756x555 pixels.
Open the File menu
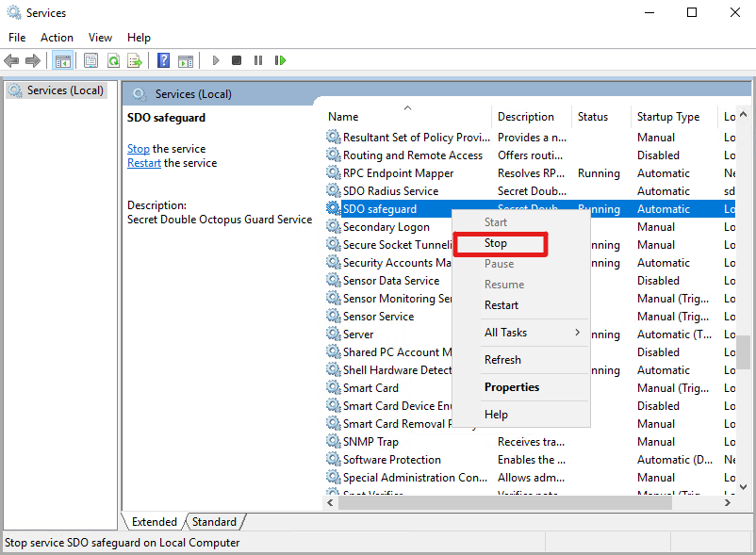tap(17, 38)
